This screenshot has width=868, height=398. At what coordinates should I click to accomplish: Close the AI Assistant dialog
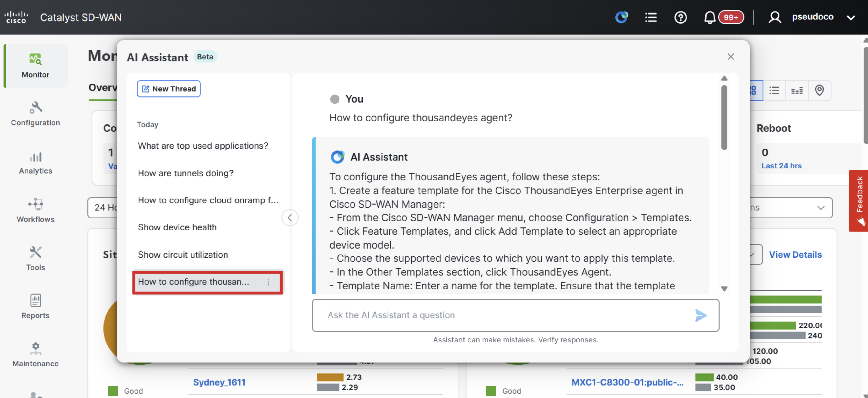[x=730, y=57]
